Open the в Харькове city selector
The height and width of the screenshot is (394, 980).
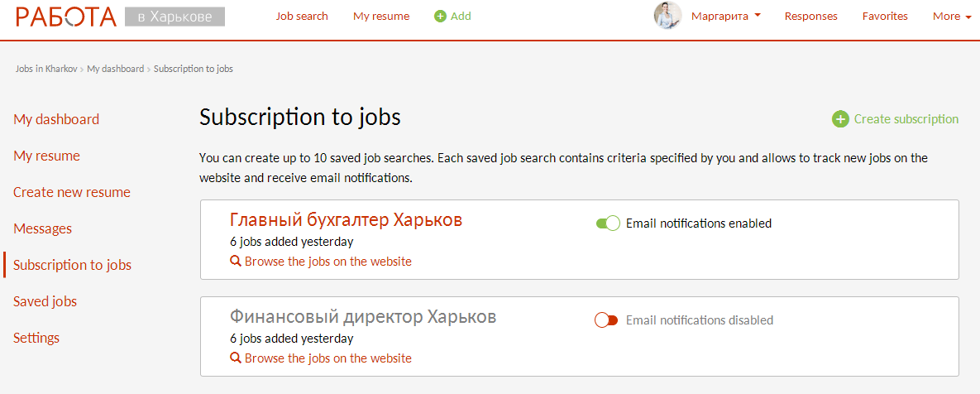[x=174, y=17]
